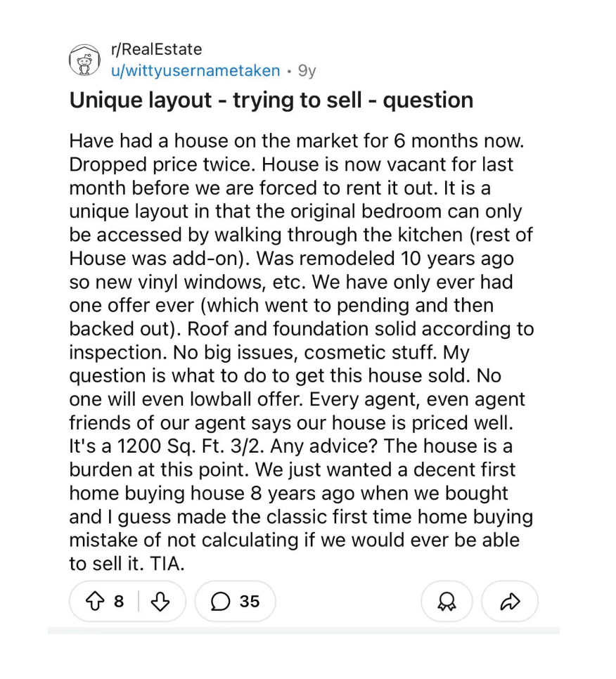Open the r/RealEstate community page
Image resolution: width=616 pixels, height=679 pixels.
click(x=155, y=49)
